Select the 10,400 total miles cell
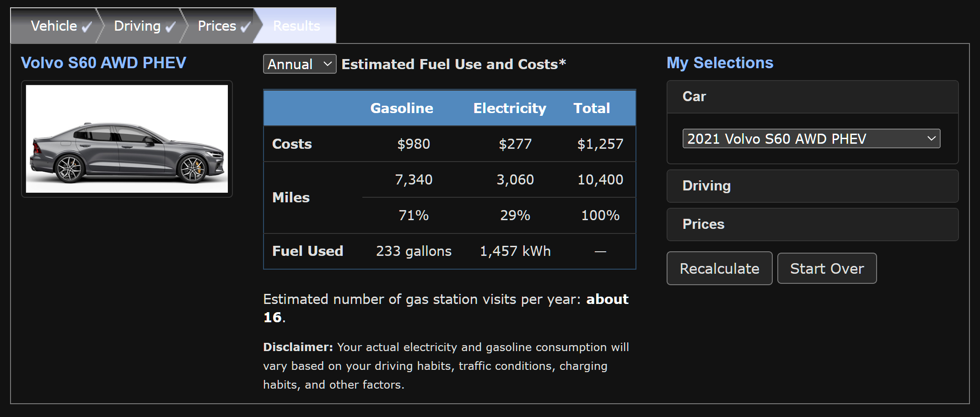This screenshot has width=980, height=417. click(600, 179)
